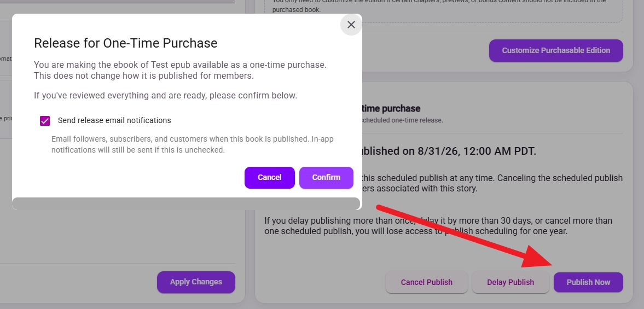The image size is (644, 309).
Task: Click the scheduled date text 8/31/26, 12:00 AM PDT
Action: 477,151
